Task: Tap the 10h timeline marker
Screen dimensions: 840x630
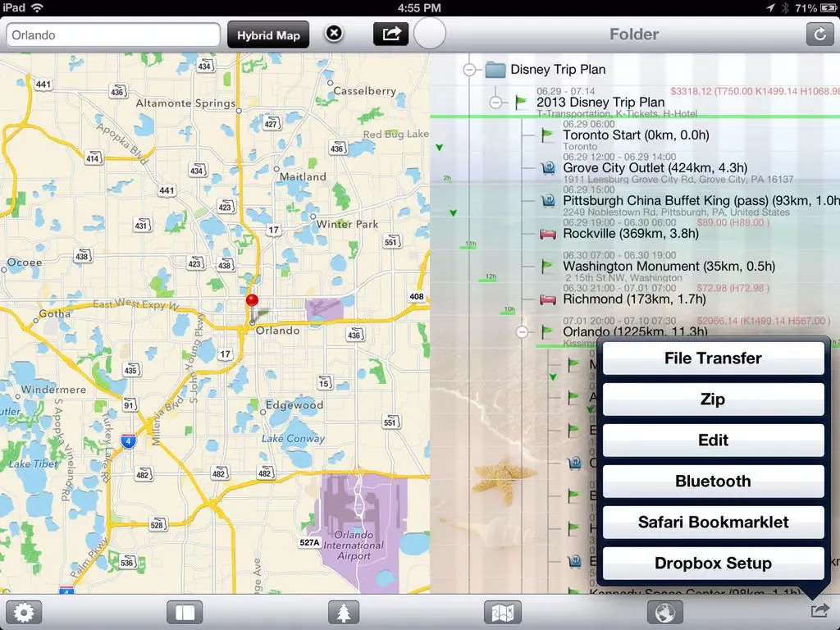Action: point(509,309)
